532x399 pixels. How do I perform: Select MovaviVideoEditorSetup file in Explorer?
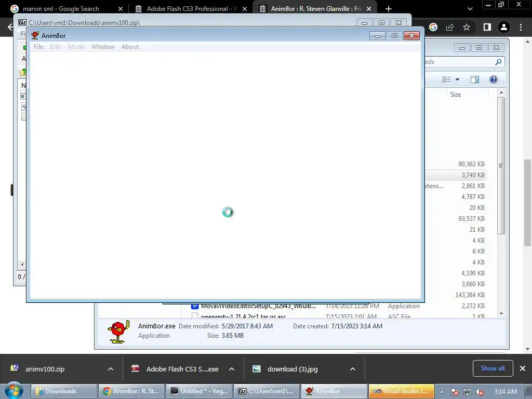[x=259, y=306]
